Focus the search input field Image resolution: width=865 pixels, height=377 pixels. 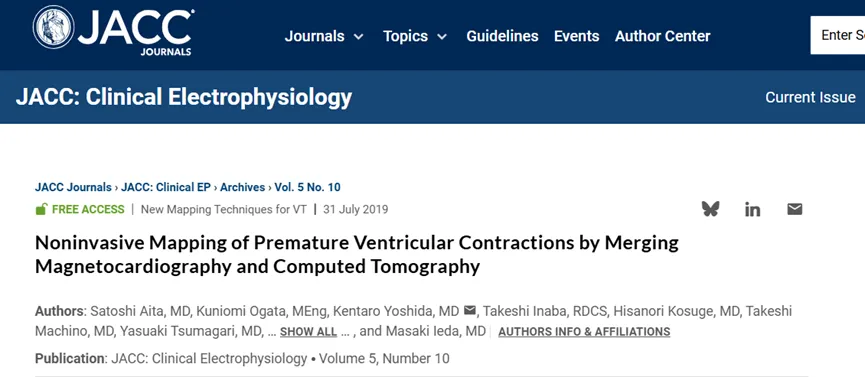point(837,35)
